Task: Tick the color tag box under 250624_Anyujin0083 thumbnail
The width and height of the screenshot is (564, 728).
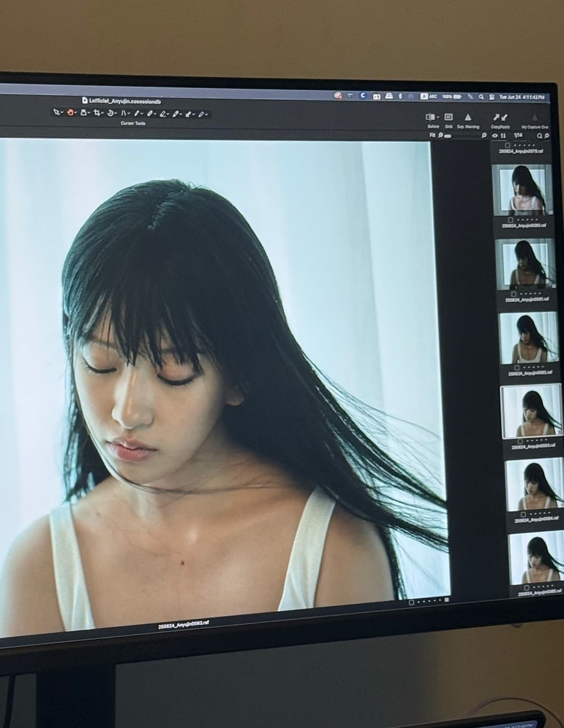Action: 520,440
